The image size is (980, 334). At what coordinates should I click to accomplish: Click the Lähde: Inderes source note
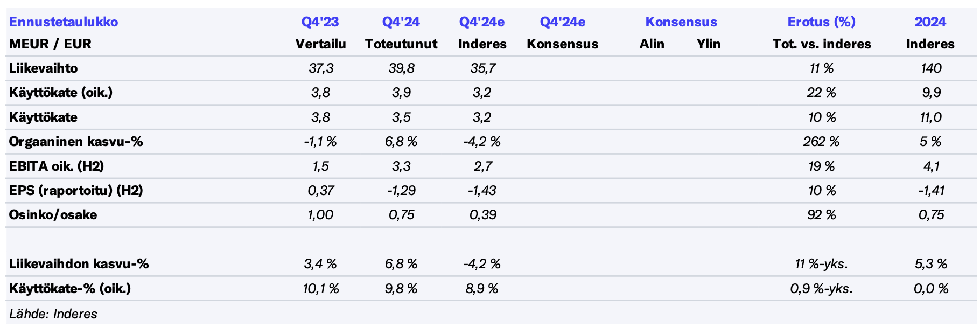coord(53,314)
